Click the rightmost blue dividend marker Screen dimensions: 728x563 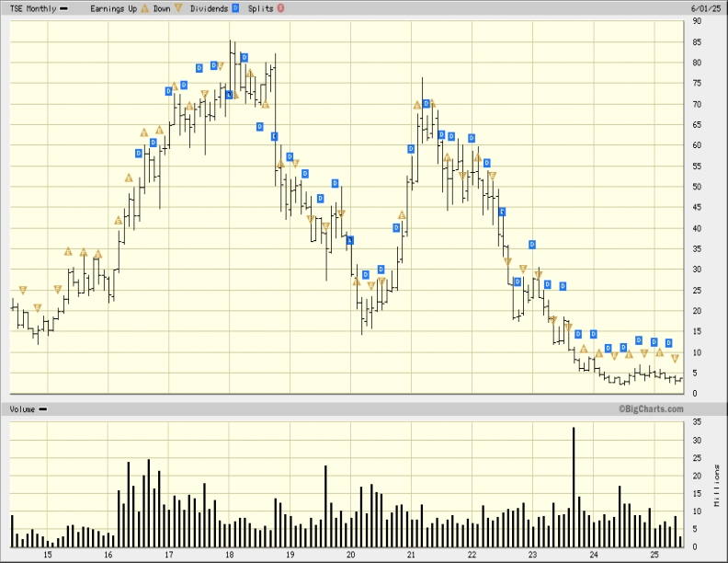pos(669,343)
